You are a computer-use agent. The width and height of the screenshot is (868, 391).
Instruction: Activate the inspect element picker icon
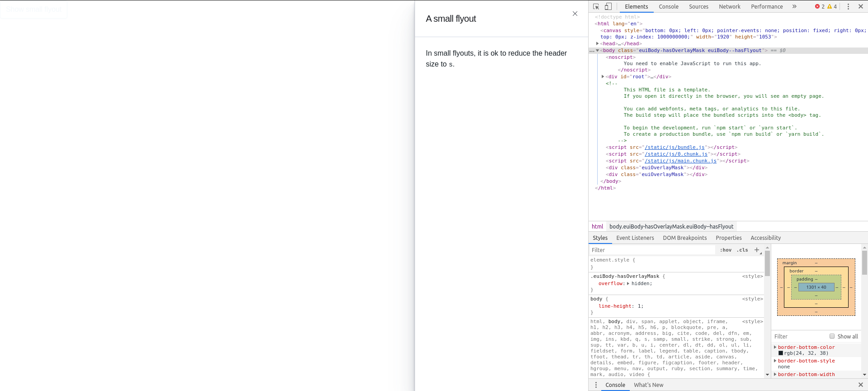[x=596, y=6]
